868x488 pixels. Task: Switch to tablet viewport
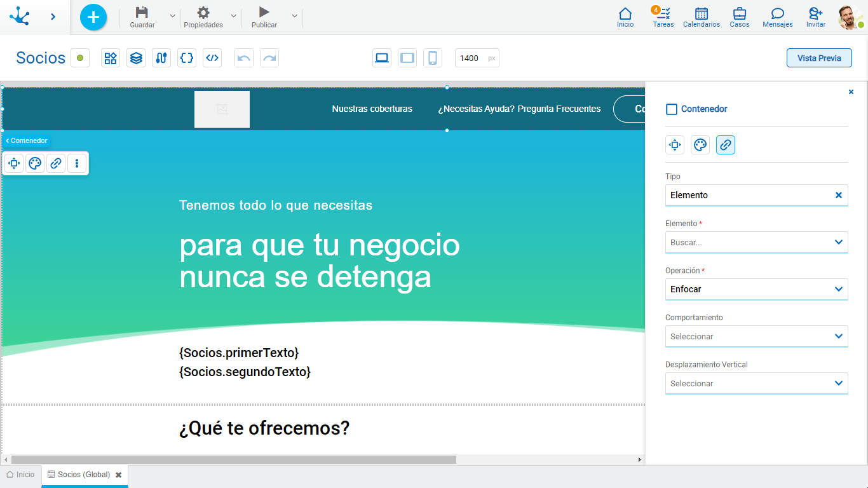pyautogui.click(x=407, y=58)
